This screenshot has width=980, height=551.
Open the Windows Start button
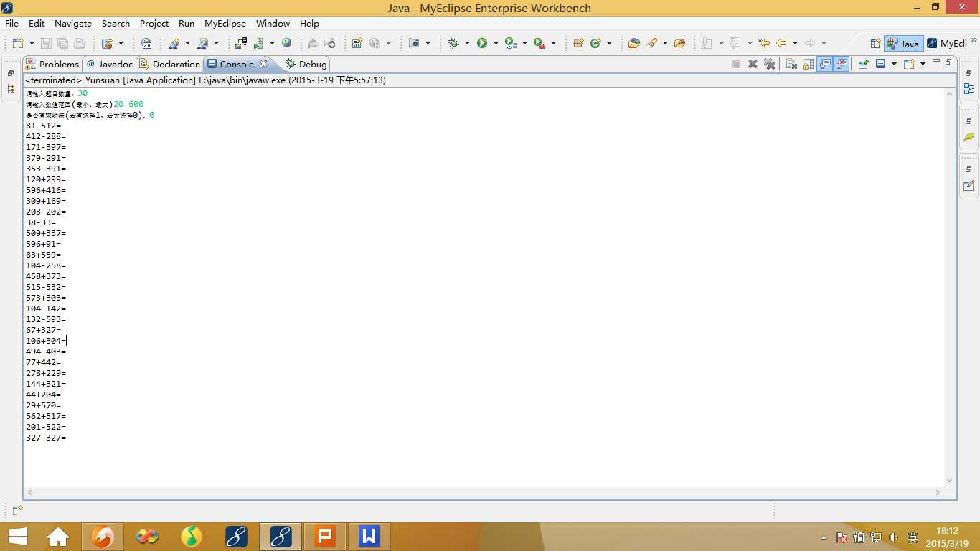[x=18, y=537]
